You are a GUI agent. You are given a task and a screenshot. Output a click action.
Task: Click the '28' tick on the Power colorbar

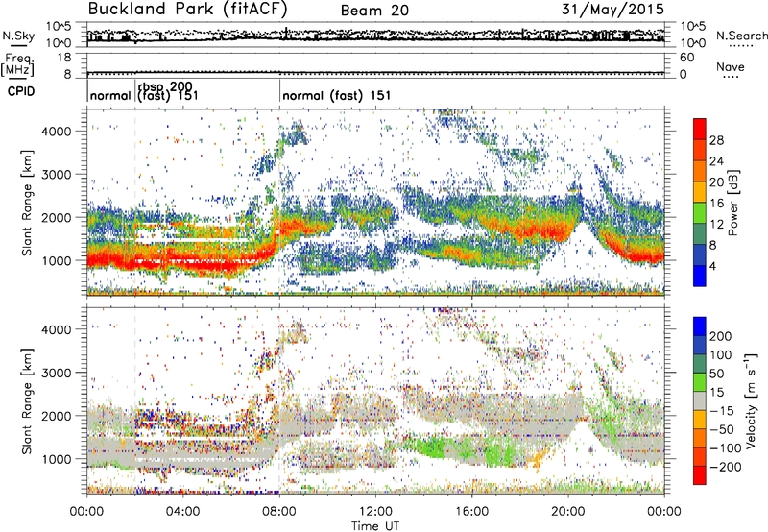[716, 140]
